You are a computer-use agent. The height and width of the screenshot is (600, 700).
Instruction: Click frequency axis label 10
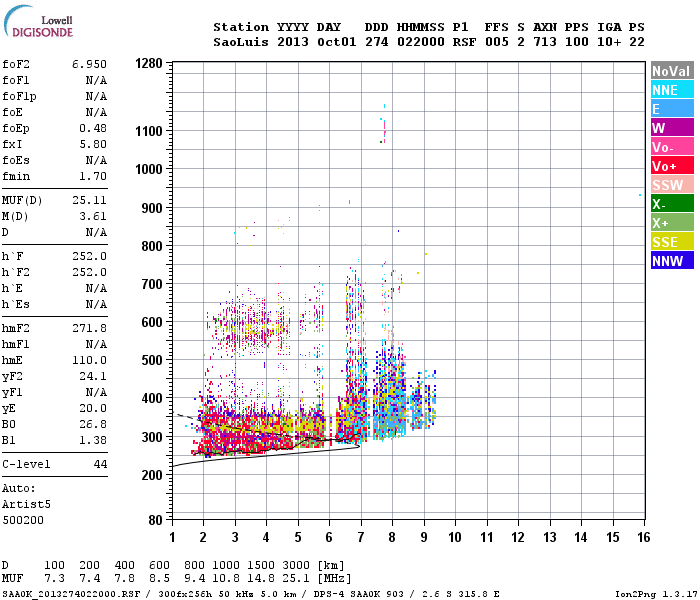coord(454,537)
